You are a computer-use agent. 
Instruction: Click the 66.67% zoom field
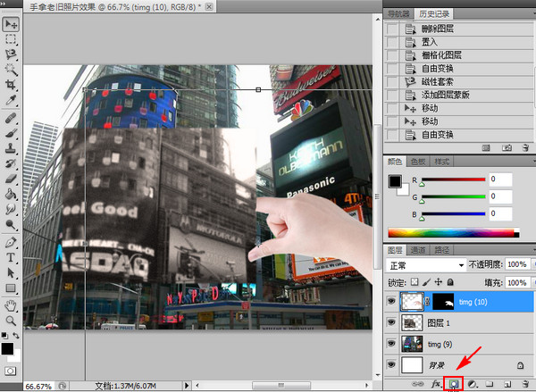coord(38,386)
